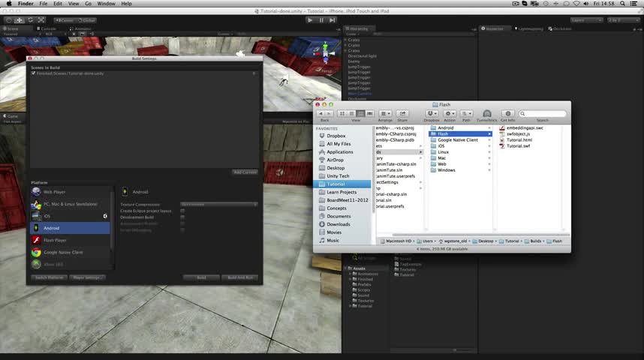644x360 pixels.
Task: Open the File menu
Action: [43, 3]
